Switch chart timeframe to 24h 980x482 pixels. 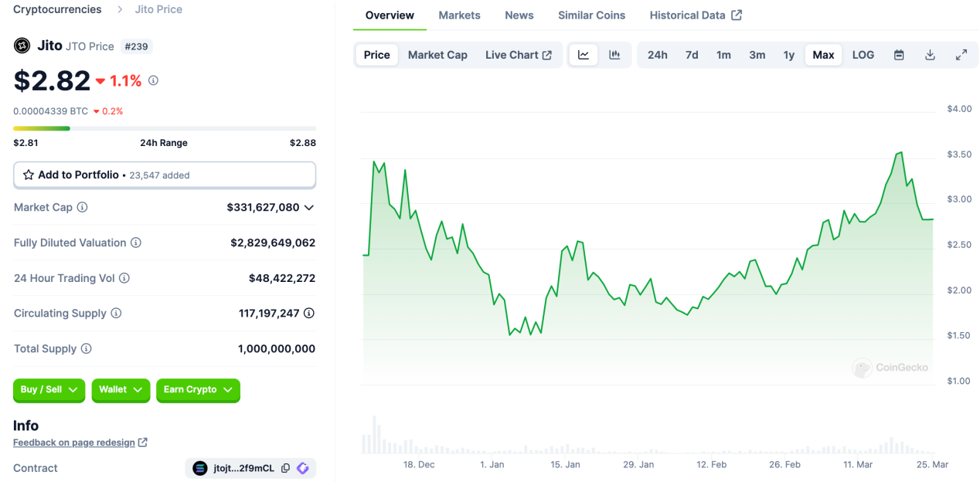[x=658, y=55]
